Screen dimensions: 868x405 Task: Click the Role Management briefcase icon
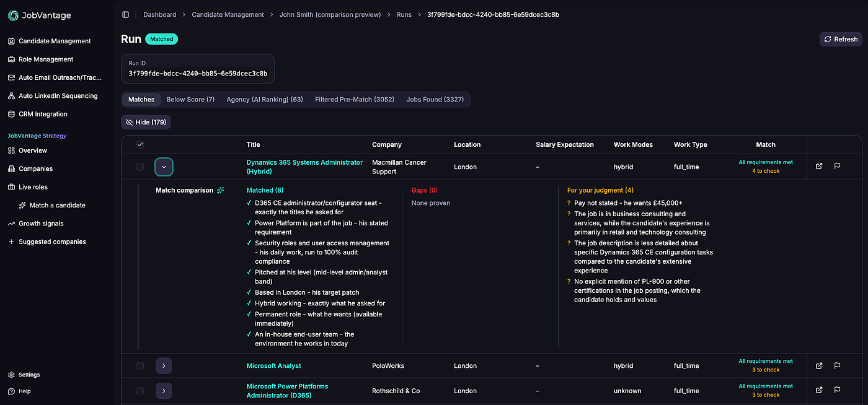tap(12, 59)
